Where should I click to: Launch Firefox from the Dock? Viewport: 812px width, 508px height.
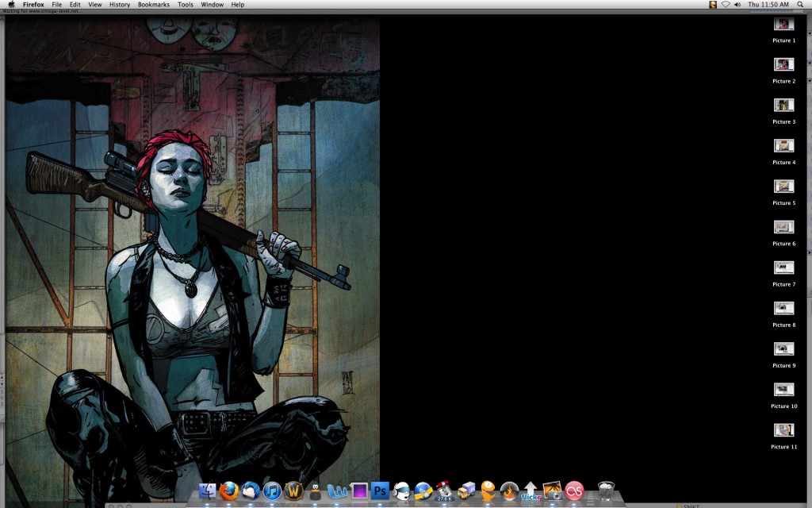(x=229, y=491)
